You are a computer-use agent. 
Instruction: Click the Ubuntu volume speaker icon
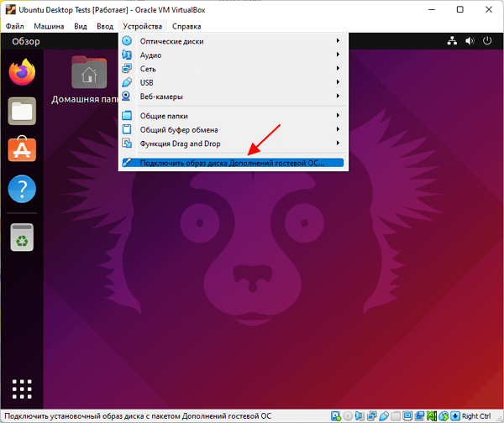(470, 41)
